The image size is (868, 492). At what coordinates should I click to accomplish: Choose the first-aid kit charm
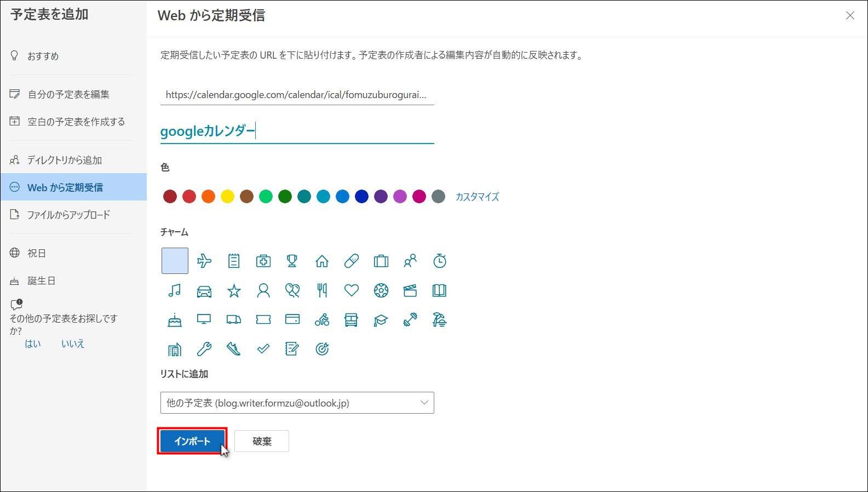[x=263, y=261]
